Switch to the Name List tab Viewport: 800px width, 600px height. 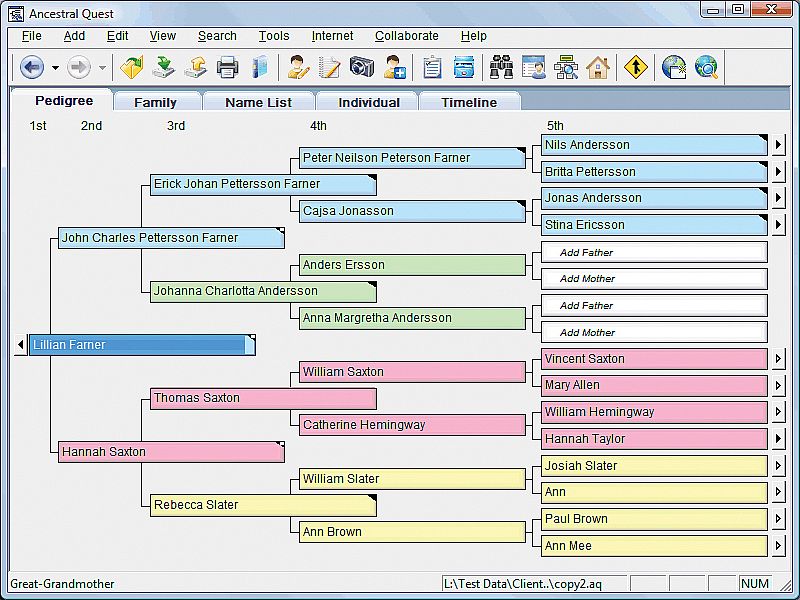click(258, 102)
